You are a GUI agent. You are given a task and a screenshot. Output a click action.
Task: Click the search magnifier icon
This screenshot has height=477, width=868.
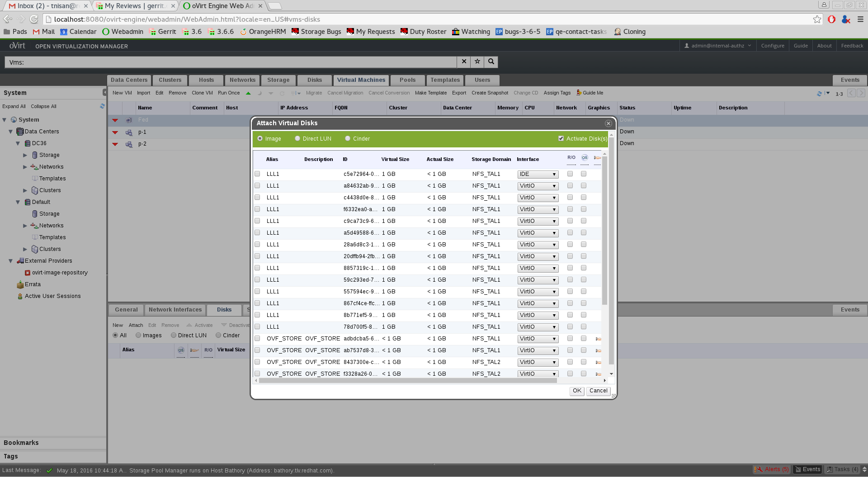(x=491, y=61)
